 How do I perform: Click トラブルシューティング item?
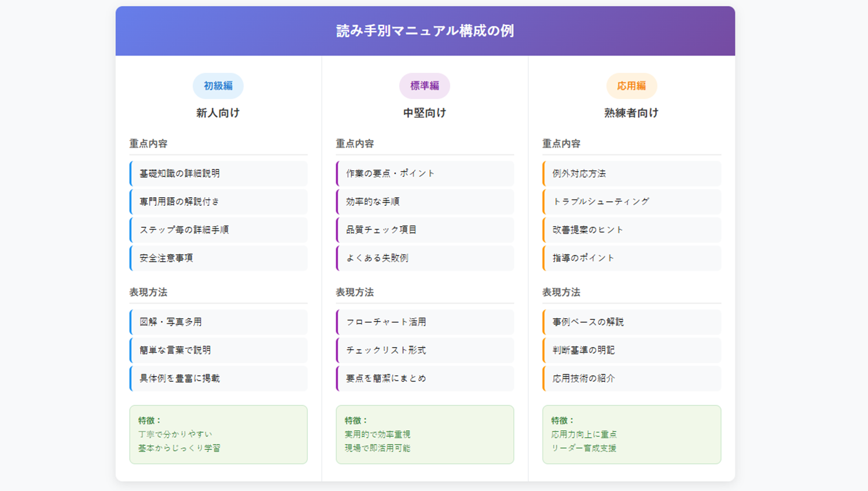pyautogui.click(x=632, y=202)
